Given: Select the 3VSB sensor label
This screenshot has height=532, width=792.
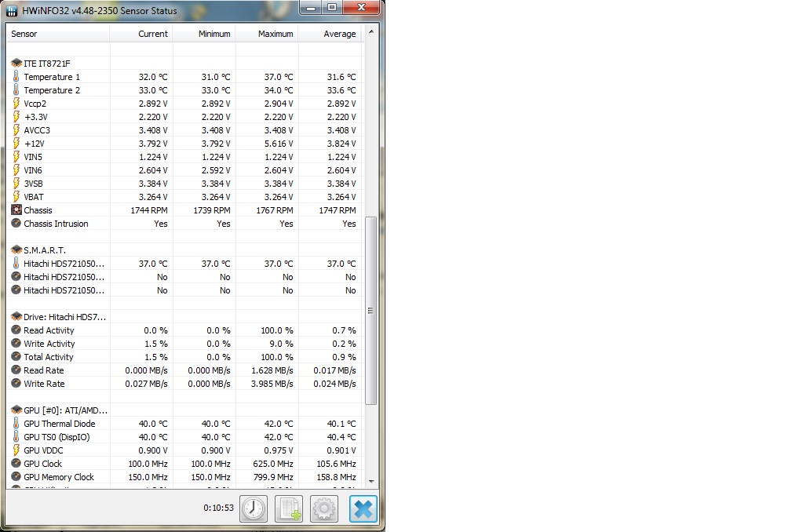Looking at the screenshot, I should click(33, 184).
